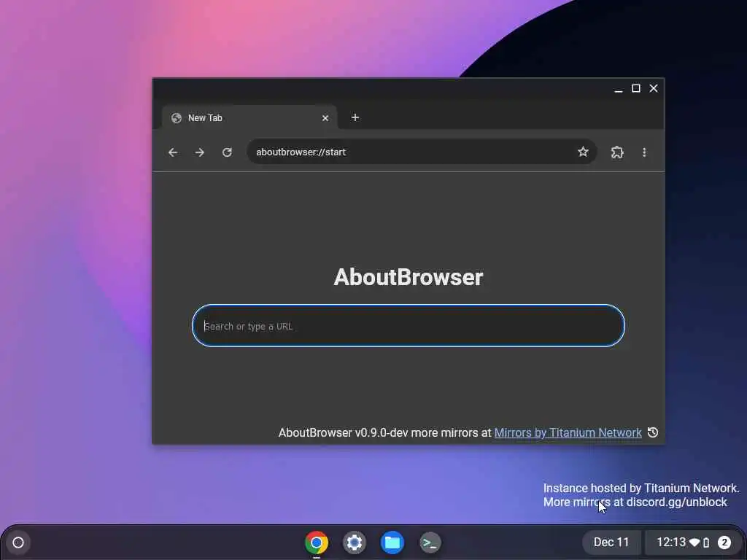The height and width of the screenshot is (560, 747).
Task: Focus the Search or type a URL box
Action: 409,326
